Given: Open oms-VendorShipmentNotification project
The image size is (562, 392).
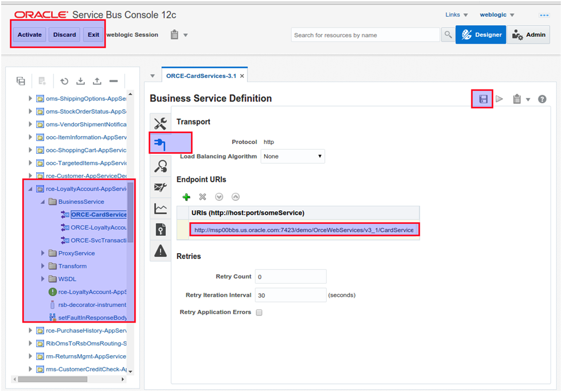Looking at the screenshot, I should pos(86,124).
